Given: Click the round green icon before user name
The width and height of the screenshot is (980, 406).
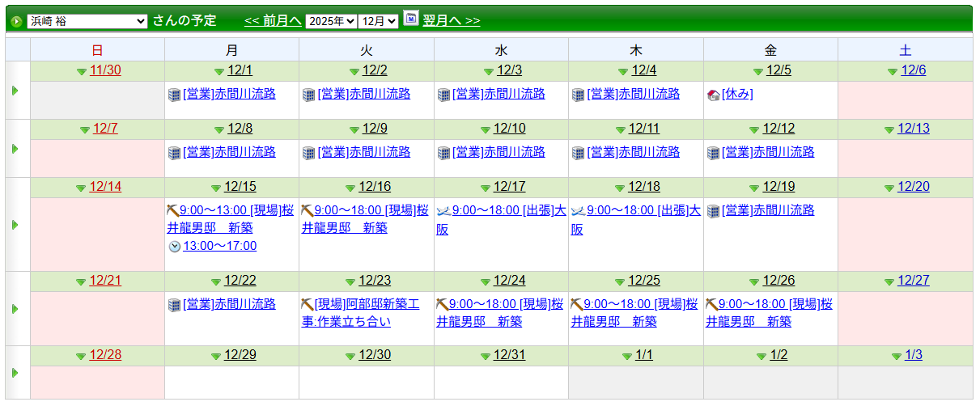Looking at the screenshot, I should pyautogui.click(x=16, y=21).
